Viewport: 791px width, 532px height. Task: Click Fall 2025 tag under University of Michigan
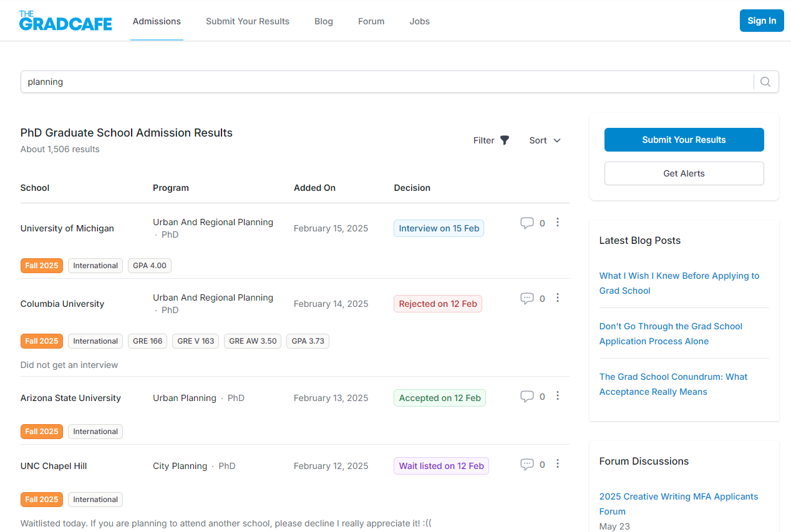coord(42,266)
